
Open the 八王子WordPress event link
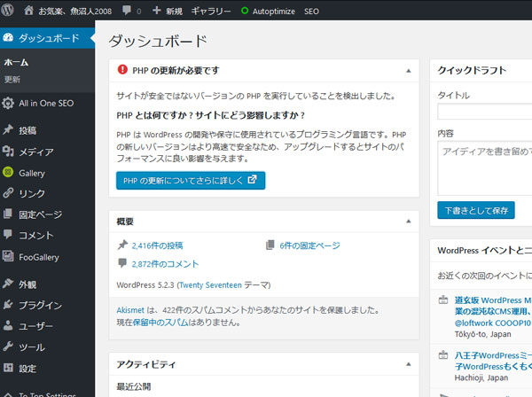point(493,361)
